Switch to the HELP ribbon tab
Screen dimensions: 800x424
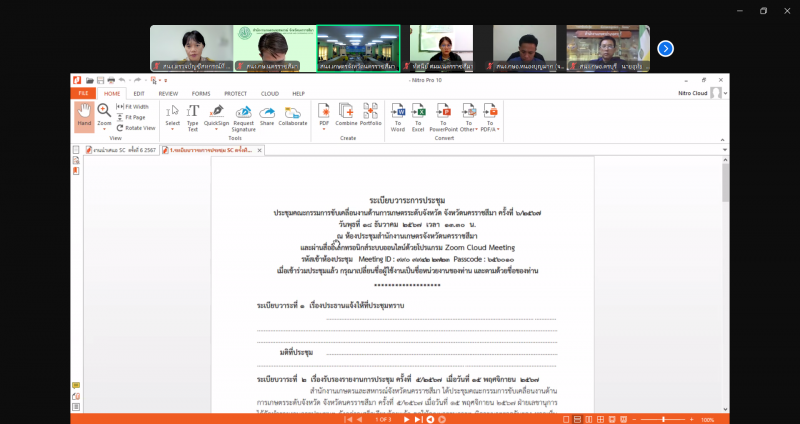[298, 94]
